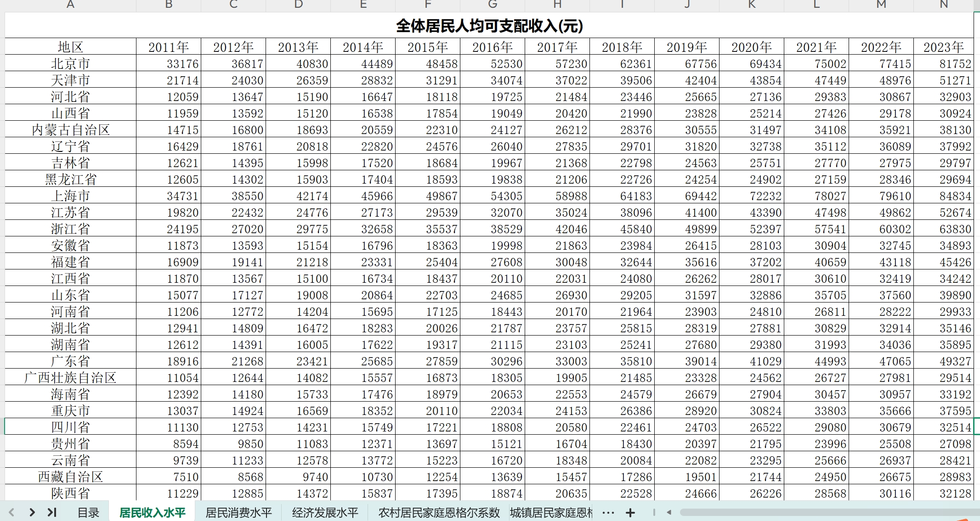Select column B header
The width and height of the screenshot is (980, 521).
(x=169, y=5)
